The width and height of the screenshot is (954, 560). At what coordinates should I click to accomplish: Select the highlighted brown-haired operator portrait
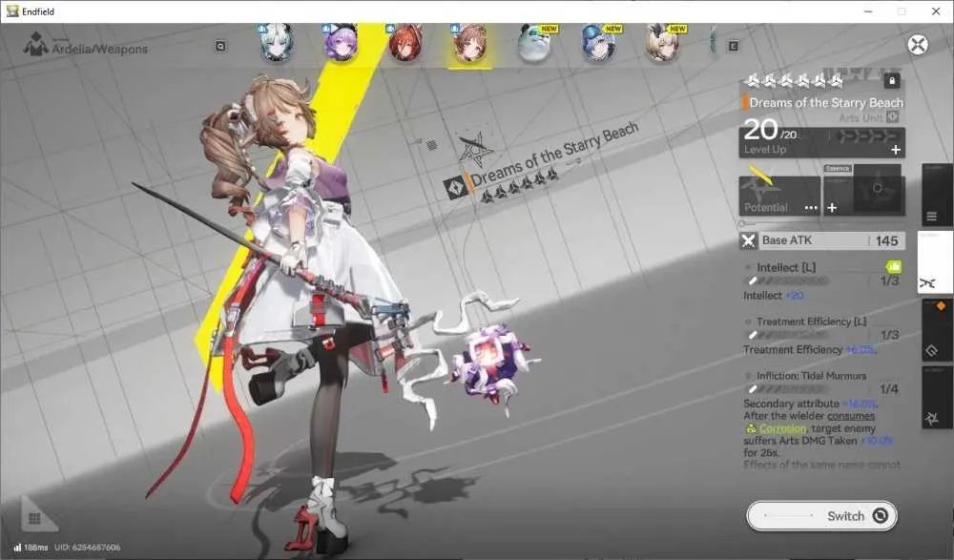[469, 43]
